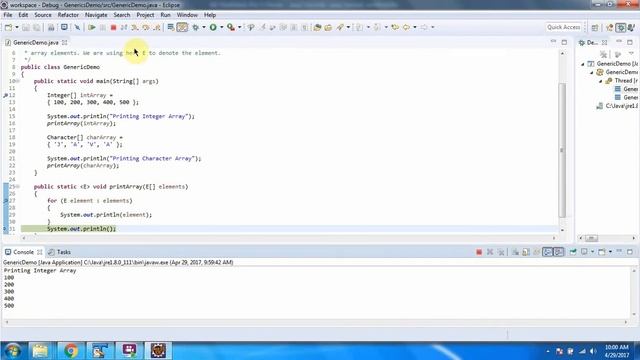Open the Run launch dropdown arrow
Viewport: 640px width, 360px height.
point(222,27)
